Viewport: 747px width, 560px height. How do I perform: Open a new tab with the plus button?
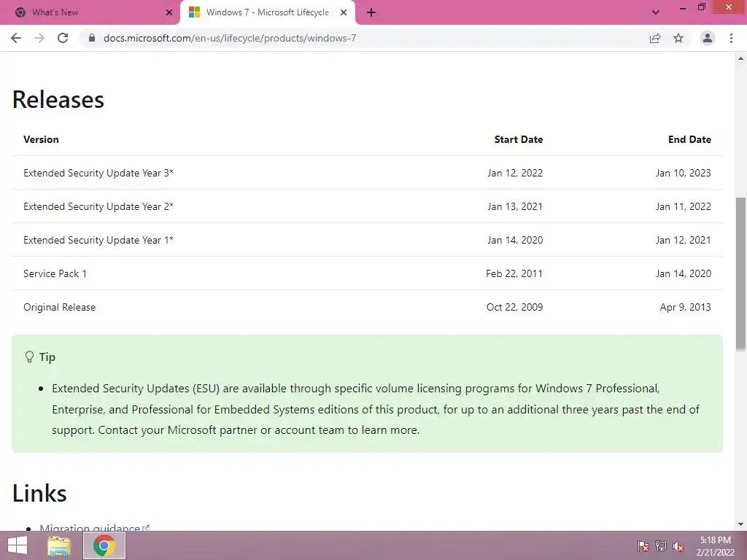371,12
